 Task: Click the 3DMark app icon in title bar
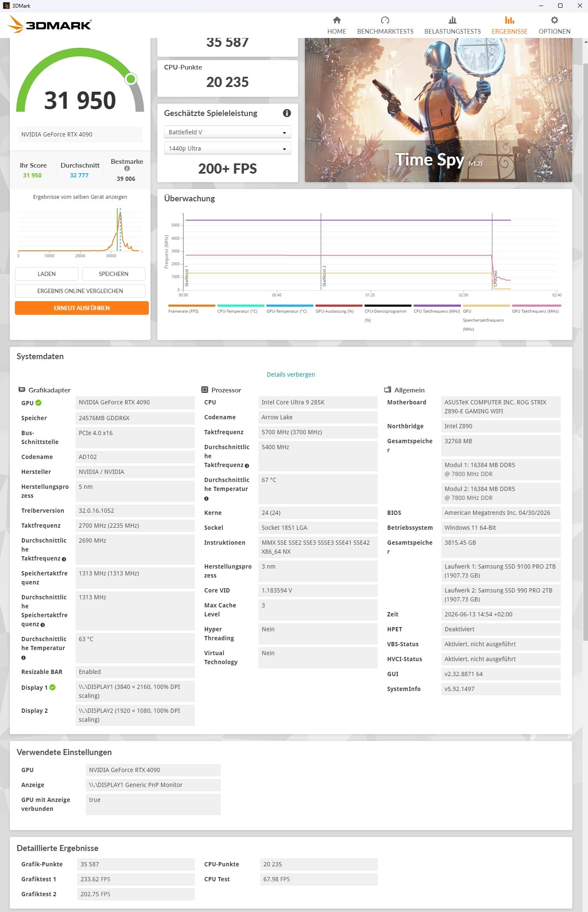point(6,6)
